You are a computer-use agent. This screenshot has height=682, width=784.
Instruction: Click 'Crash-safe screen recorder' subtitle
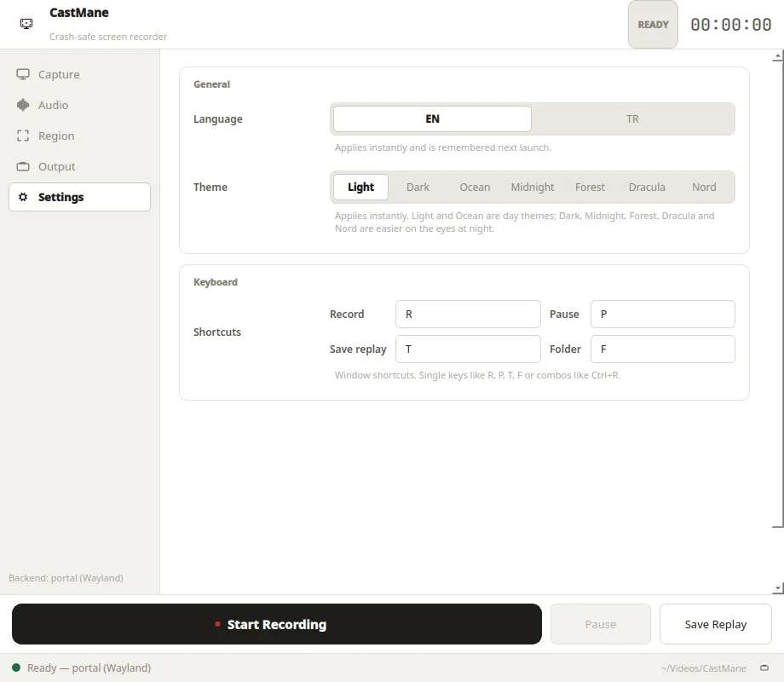(108, 37)
